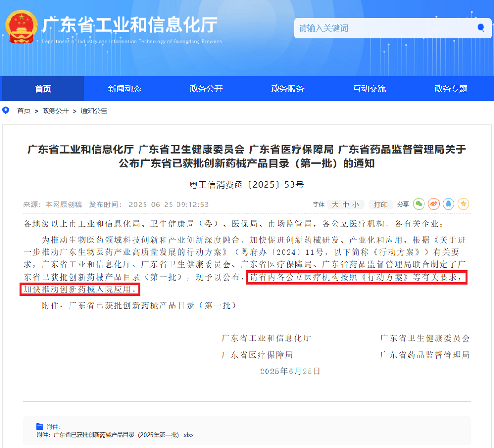Click the location pin breadcrumb icon
Screen dimensions: 494x448
[x=5, y=110]
